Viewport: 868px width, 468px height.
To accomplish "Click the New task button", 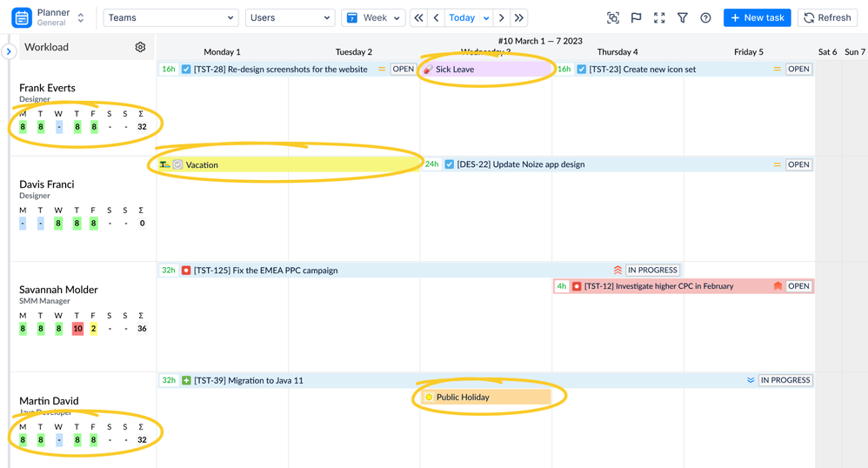I will (758, 17).
